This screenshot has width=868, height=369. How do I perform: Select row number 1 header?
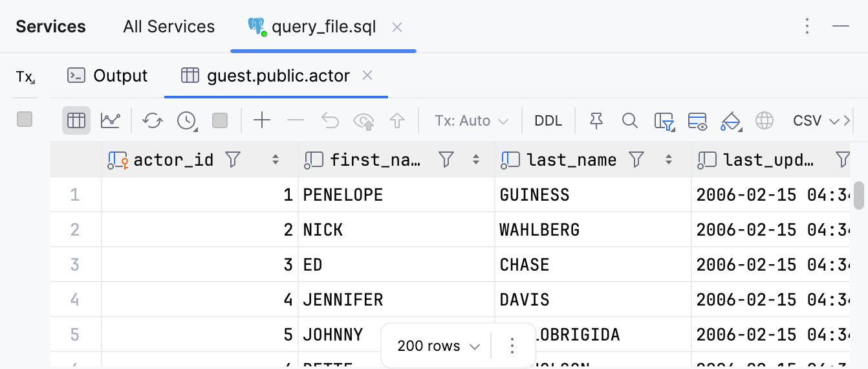(76, 194)
